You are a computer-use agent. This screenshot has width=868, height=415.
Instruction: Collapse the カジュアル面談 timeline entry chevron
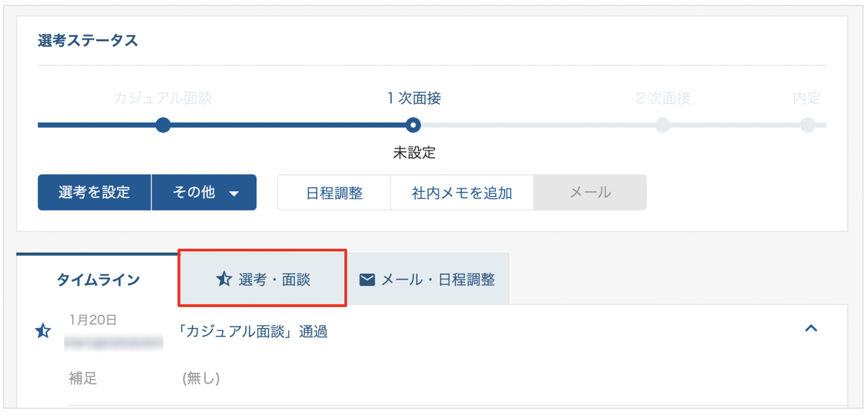[811, 328]
